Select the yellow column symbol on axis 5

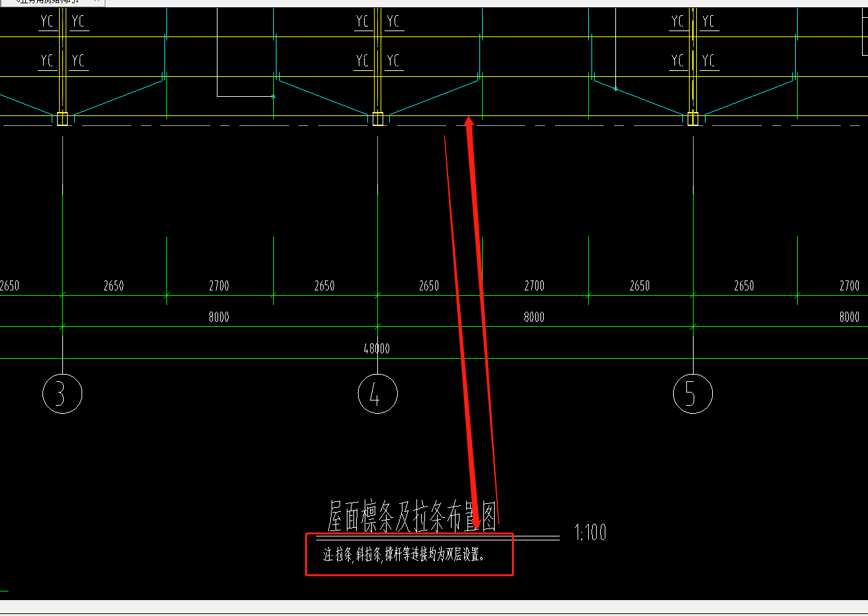pyautogui.click(x=693, y=119)
